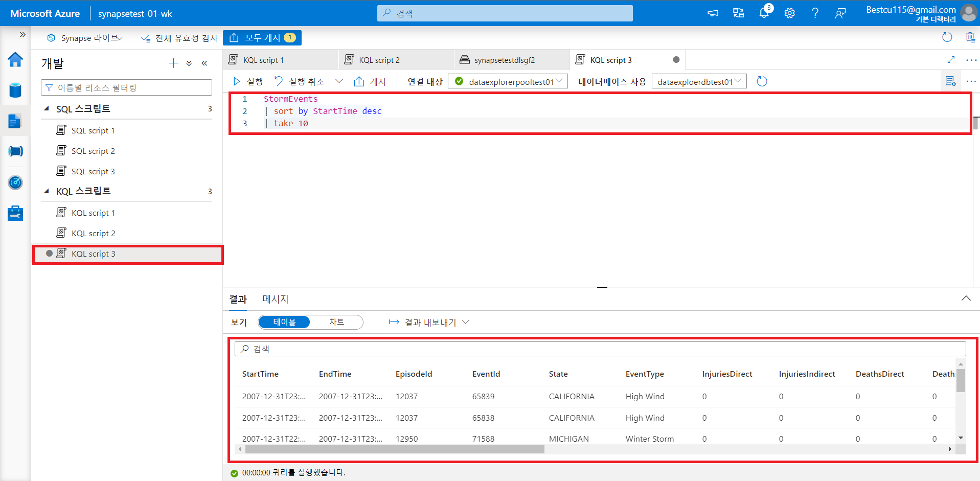This screenshot has width=980, height=481.
Task: Select the KQL script 3 tab
Action: [x=627, y=60]
